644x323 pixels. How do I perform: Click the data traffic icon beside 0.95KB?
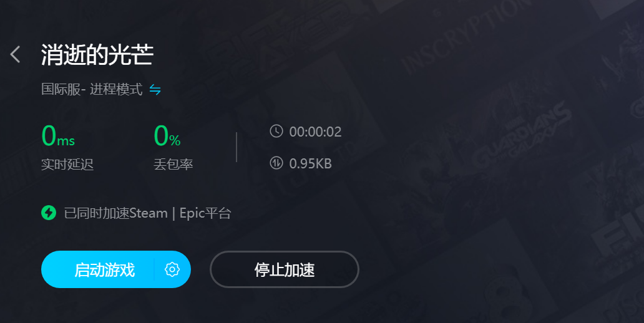(x=276, y=163)
